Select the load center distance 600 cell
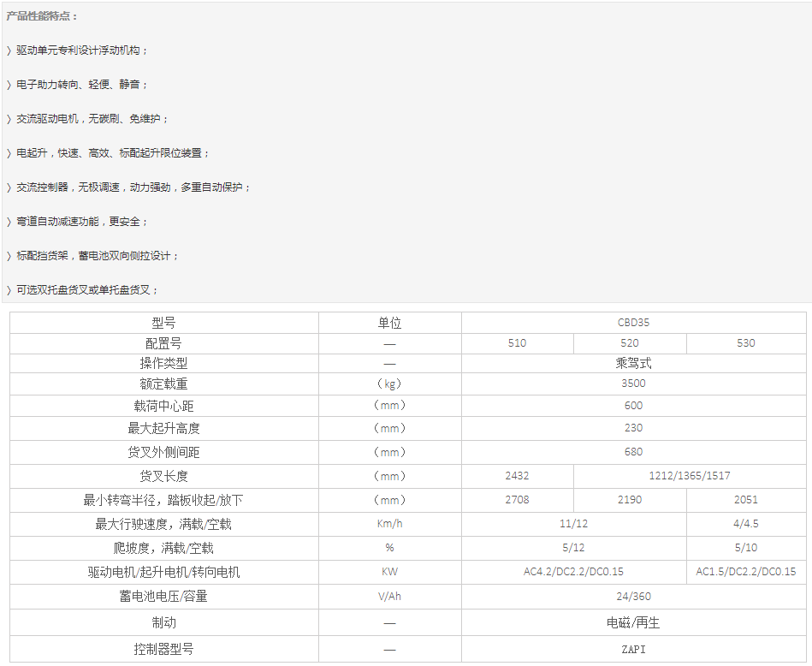This screenshot has width=812, height=666. (x=631, y=405)
